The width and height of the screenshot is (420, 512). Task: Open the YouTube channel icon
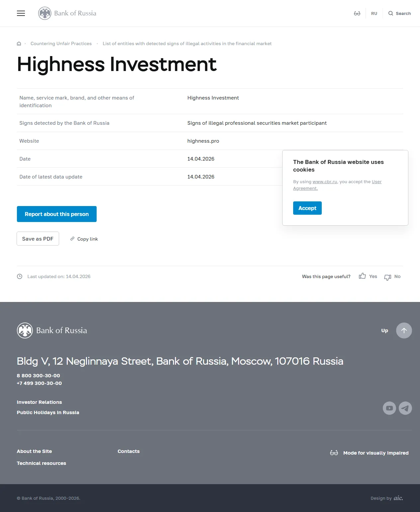pos(389,408)
